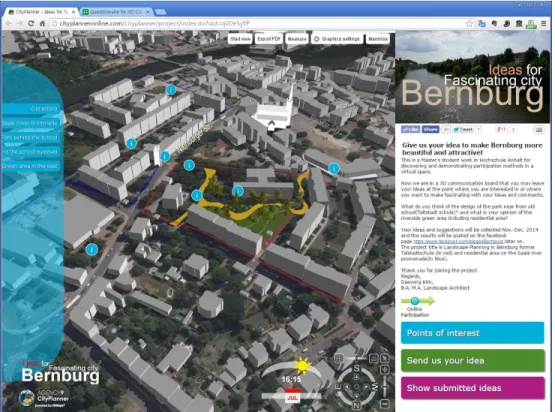The height and width of the screenshot is (412, 555).
Task: Click the address bar URL
Action: (x=155, y=23)
